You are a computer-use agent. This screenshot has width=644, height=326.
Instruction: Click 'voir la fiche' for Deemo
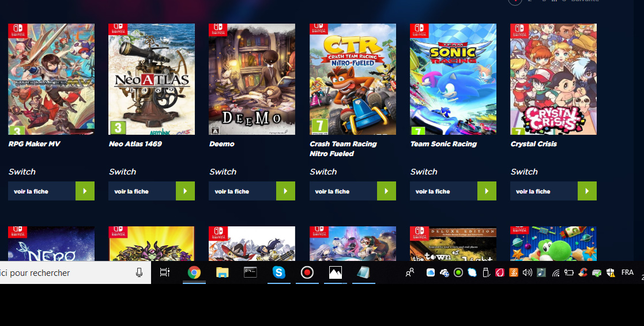pyautogui.click(x=242, y=191)
